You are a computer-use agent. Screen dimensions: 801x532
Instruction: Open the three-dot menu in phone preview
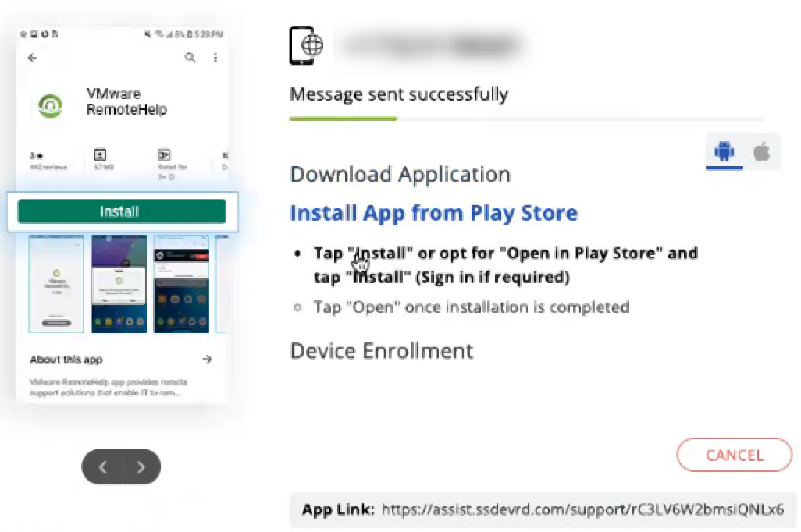215,58
